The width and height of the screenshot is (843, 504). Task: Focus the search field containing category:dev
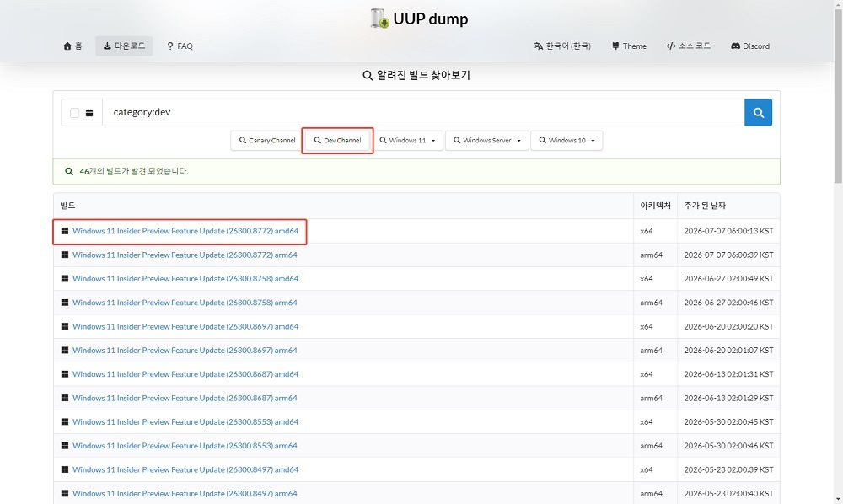423,112
